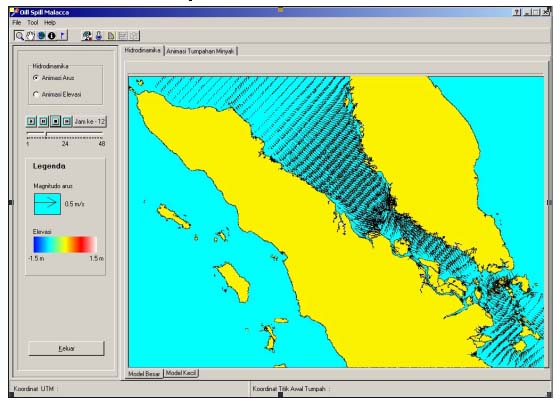Start the animation with play button
560x403 pixels.
(31, 121)
